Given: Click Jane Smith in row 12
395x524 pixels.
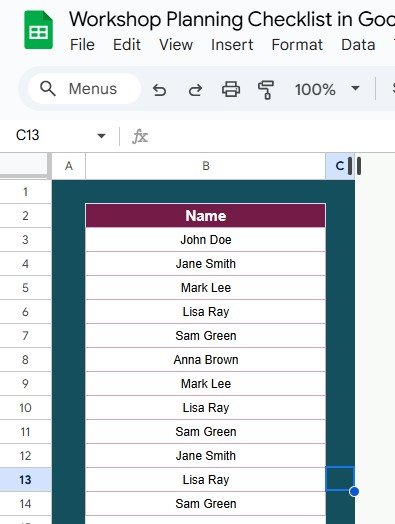Looking at the screenshot, I should coord(206,456).
